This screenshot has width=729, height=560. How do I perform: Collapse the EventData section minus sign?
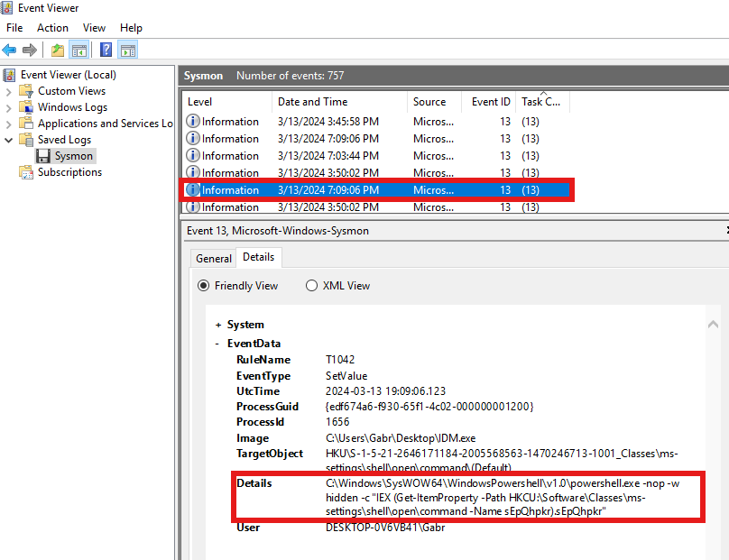pos(217,344)
